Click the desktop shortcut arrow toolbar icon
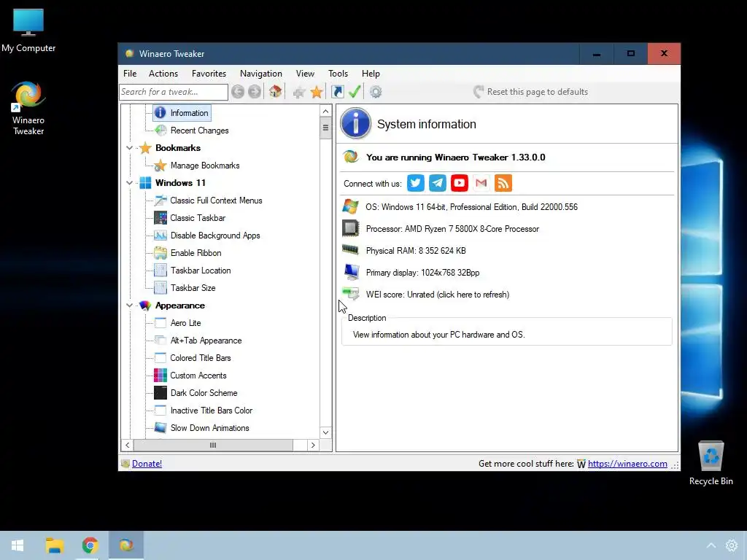Screen dimensions: 747x560 pos(337,91)
